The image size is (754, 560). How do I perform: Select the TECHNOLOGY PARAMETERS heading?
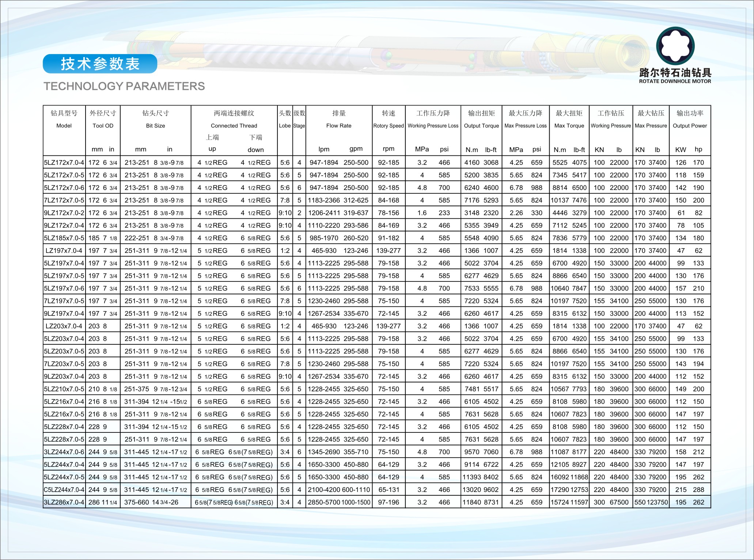click(124, 86)
